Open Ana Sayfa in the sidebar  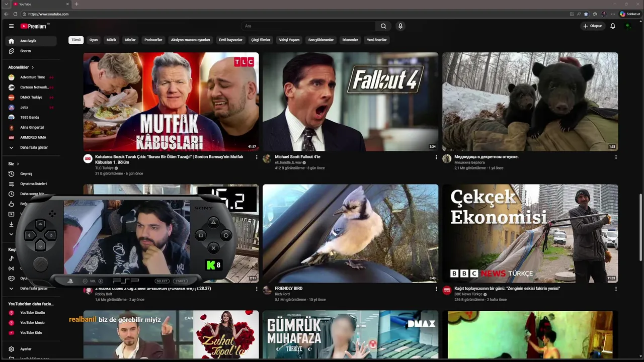[x=31, y=41]
